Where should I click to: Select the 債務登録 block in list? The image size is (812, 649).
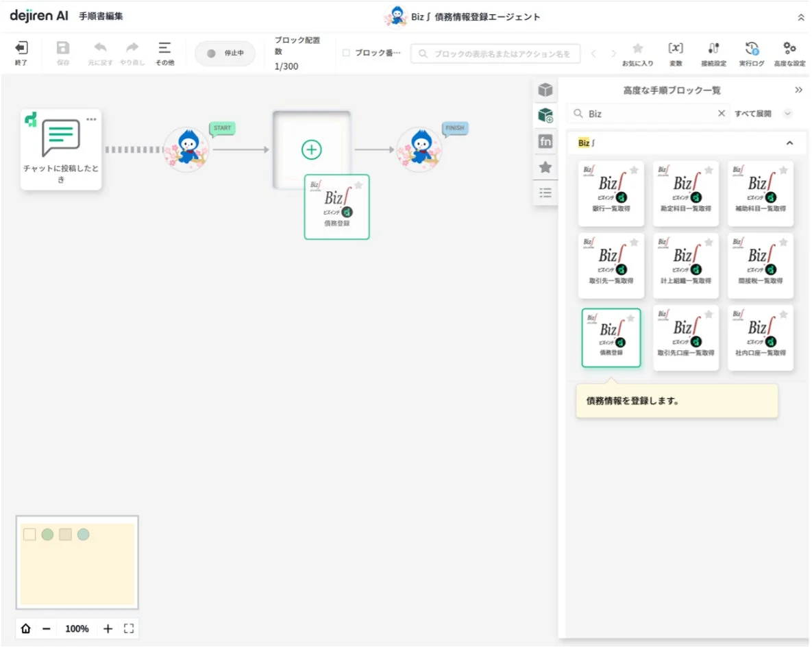[611, 338]
